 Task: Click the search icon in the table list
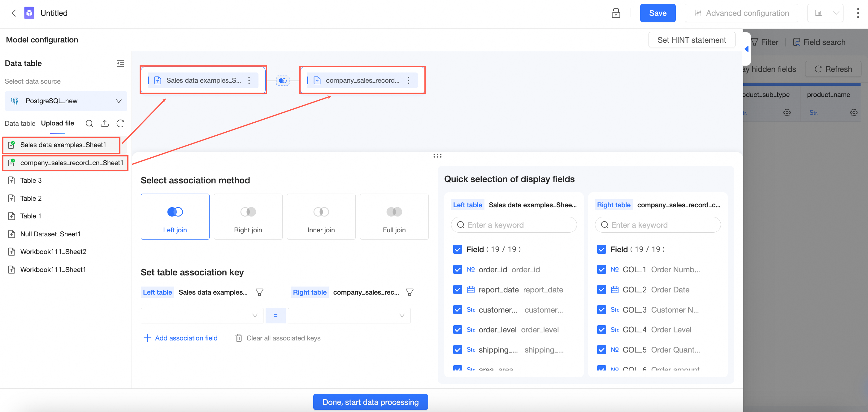click(89, 123)
